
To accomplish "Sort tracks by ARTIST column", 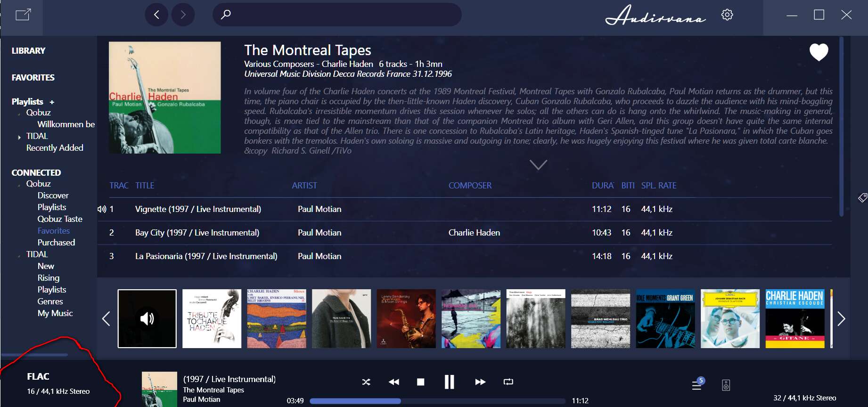I will 304,186.
